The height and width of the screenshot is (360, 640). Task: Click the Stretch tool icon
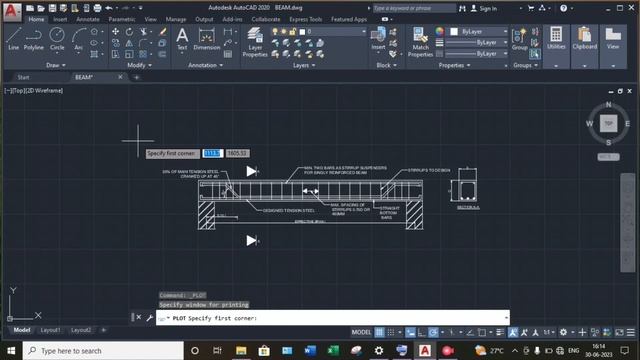(x=116, y=54)
